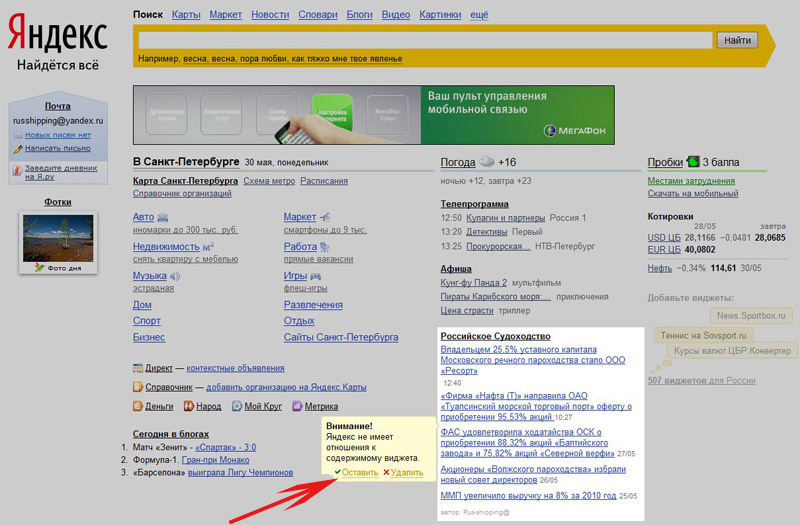Open Сайты Санкт-Петербурга link
The image size is (800, 525).
click(341, 337)
